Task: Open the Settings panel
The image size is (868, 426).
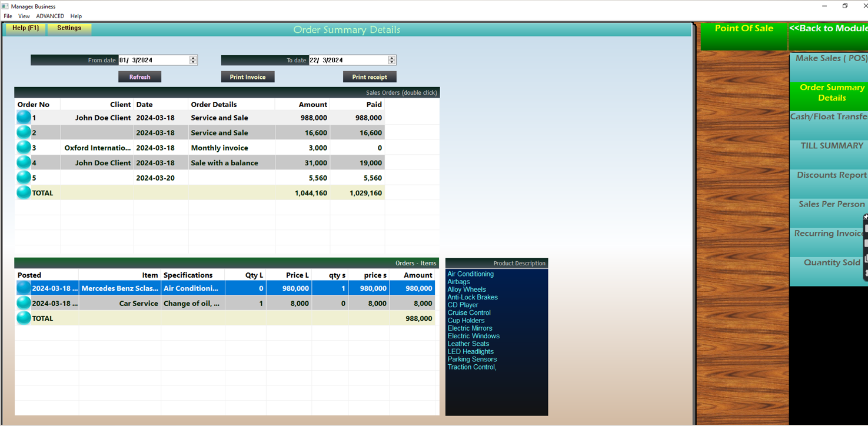Action: coord(69,28)
